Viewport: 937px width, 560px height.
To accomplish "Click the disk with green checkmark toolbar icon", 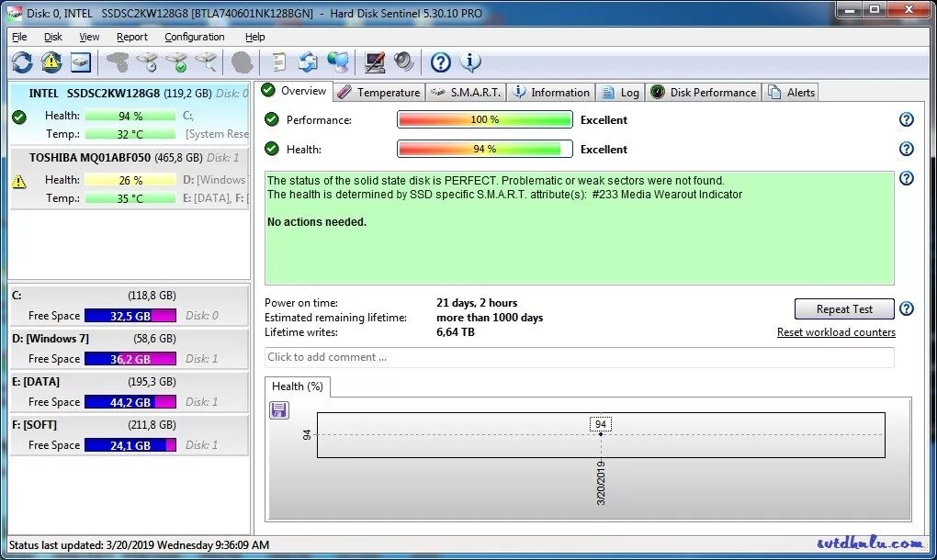I will 177,62.
